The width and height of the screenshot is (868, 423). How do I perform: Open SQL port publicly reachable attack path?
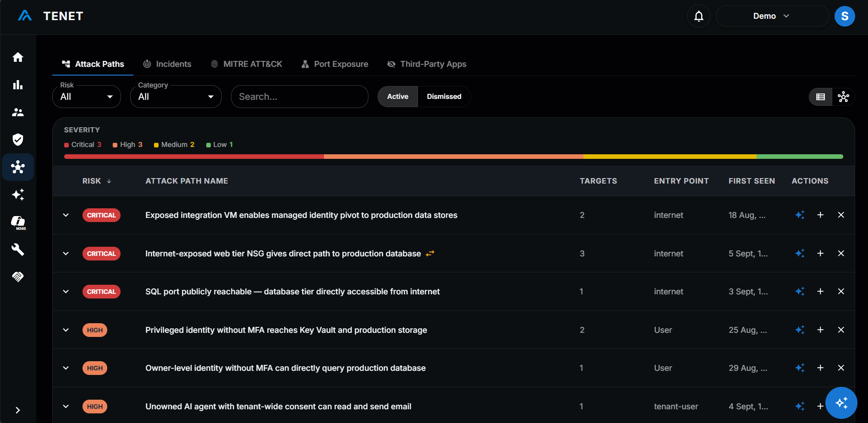coord(292,292)
